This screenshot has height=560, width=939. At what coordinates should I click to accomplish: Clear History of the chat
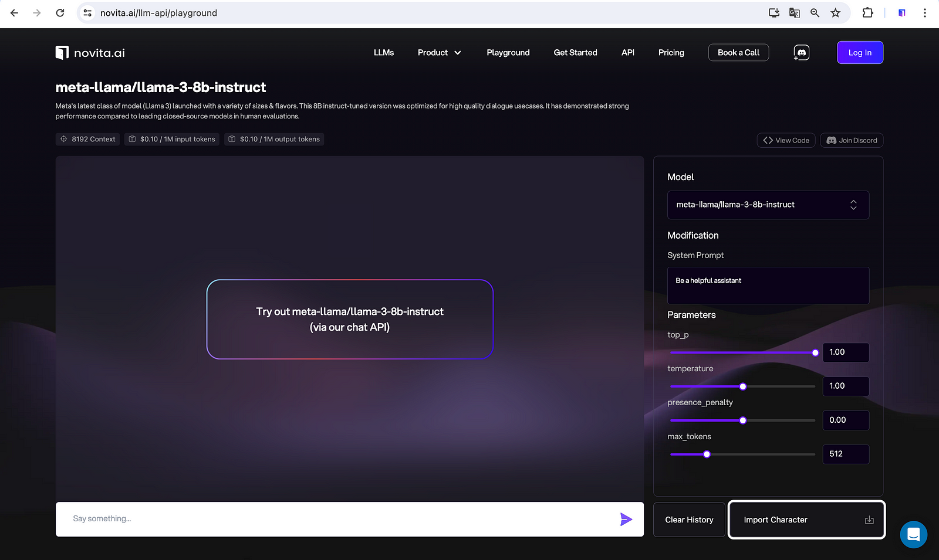coord(690,520)
